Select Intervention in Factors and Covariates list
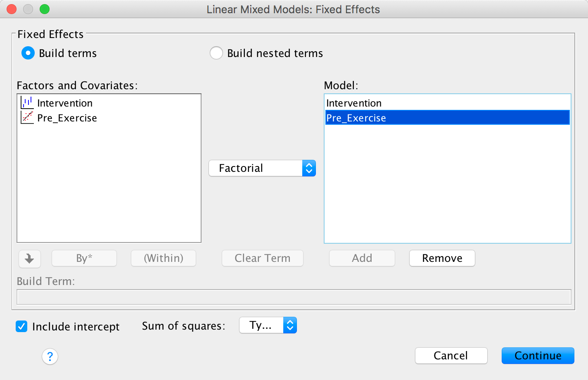588x380 pixels. [65, 103]
